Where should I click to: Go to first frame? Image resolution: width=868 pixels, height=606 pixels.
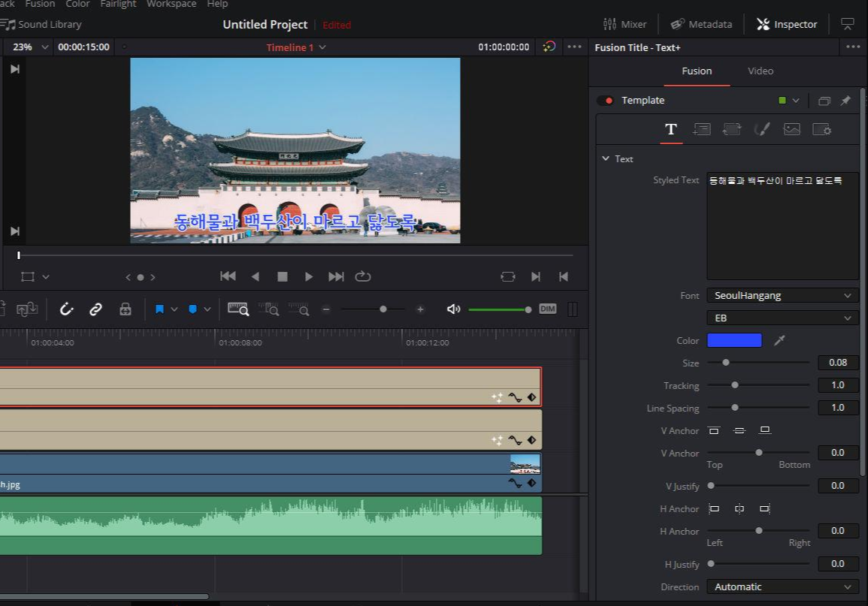228,276
